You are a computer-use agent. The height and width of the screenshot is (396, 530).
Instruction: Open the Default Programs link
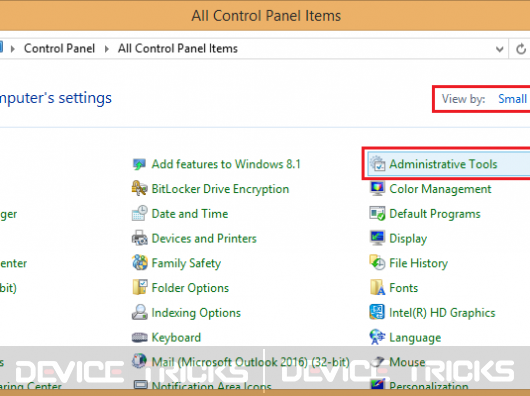435,214
